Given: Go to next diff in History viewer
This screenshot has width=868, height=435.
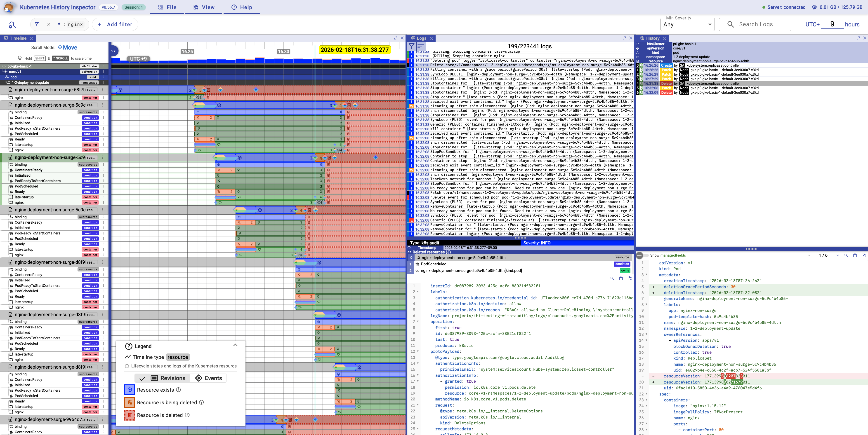Looking at the screenshot, I should (837, 255).
